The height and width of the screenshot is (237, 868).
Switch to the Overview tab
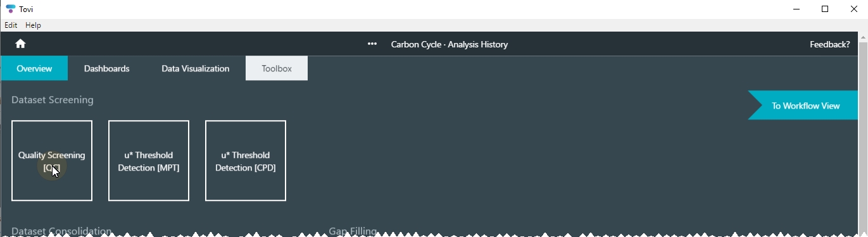click(x=34, y=68)
